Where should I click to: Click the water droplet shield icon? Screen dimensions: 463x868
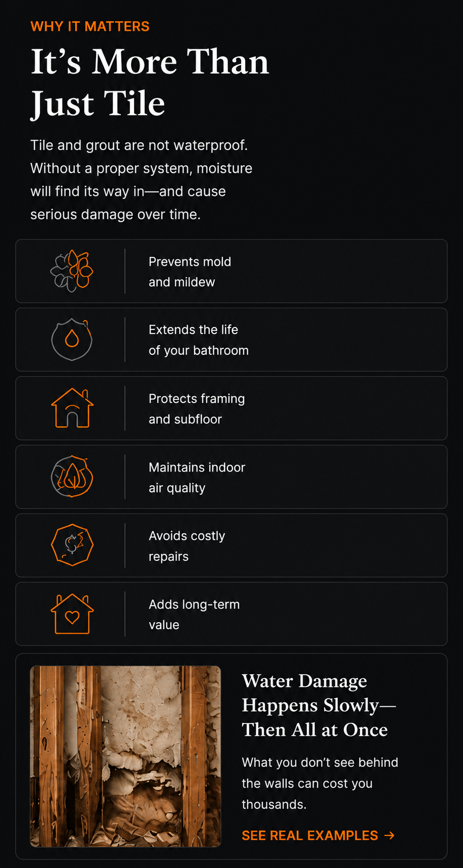72,339
